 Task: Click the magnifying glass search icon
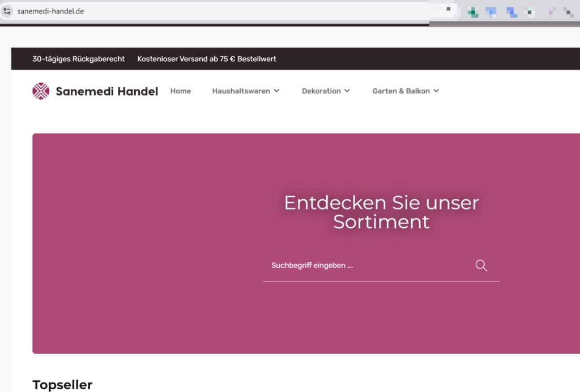pos(481,265)
